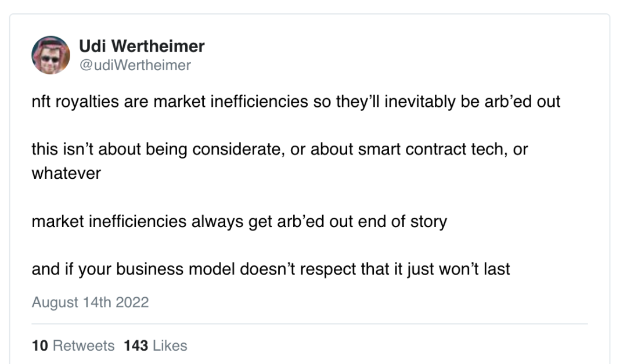Screen dimensions: 627x364
Task: View the 10 Retweets count
Action: pyautogui.click(x=73, y=345)
